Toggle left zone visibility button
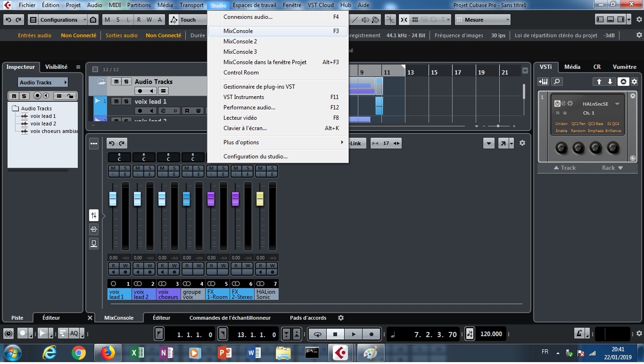This screenshot has height=364, width=644. click(600, 20)
